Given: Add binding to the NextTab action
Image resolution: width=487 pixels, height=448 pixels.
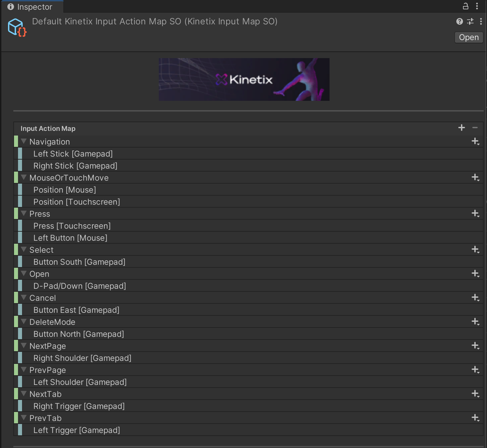Looking at the screenshot, I should (x=475, y=394).
